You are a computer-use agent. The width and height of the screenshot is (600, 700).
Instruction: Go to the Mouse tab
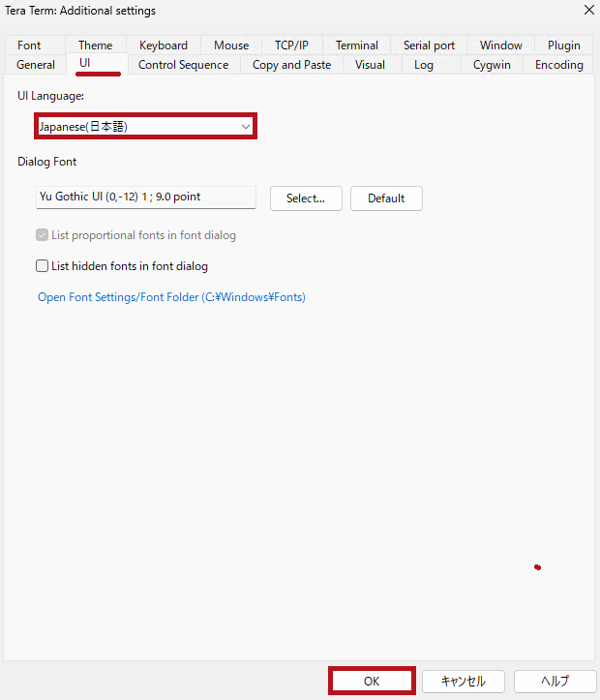pos(231,46)
